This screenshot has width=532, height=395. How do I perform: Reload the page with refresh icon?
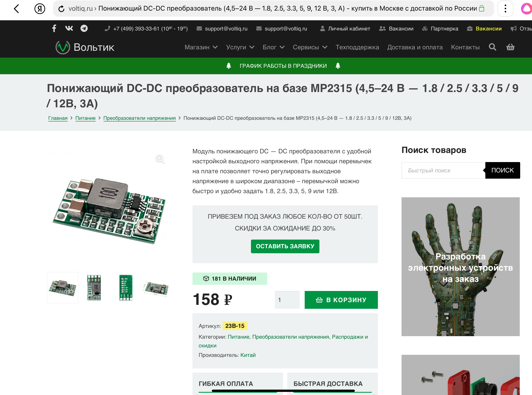(62, 9)
